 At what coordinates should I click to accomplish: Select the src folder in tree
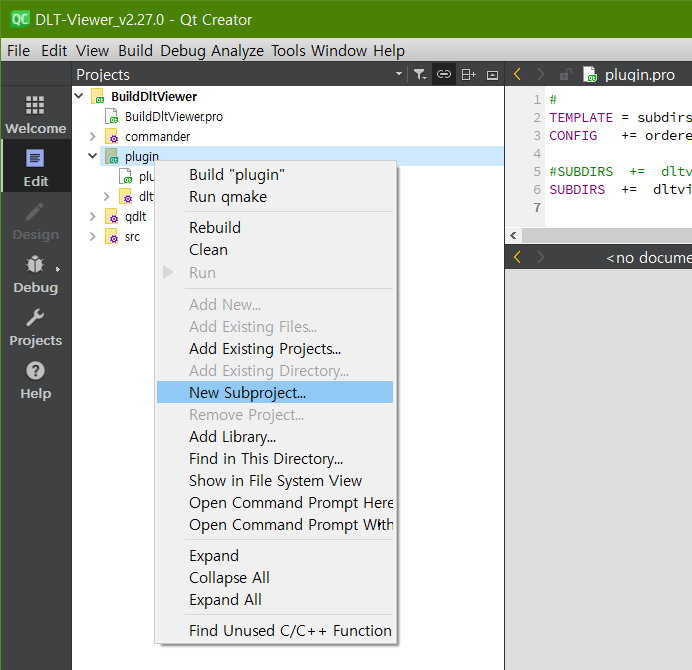point(132,237)
